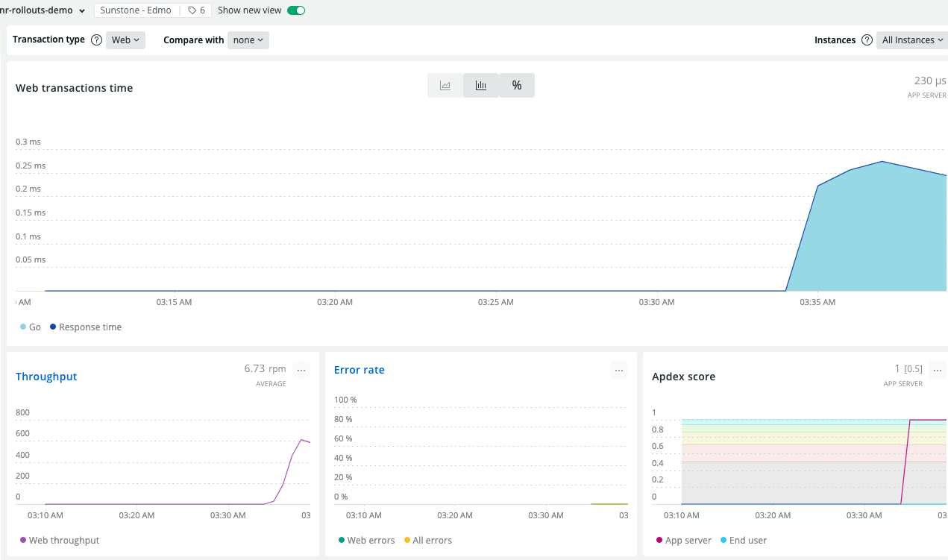The height and width of the screenshot is (560, 948).
Task: Click the 6.73 rpm average value
Action: pos(266,368)
